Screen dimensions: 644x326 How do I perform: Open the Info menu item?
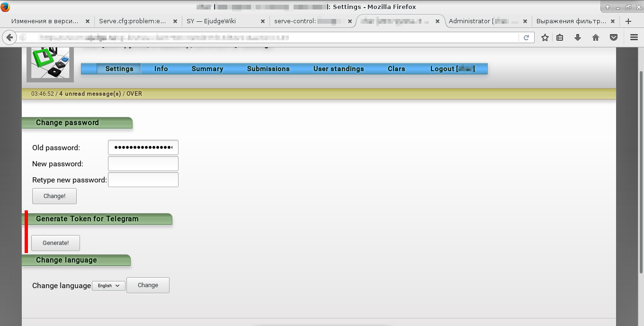pos(161,69)
